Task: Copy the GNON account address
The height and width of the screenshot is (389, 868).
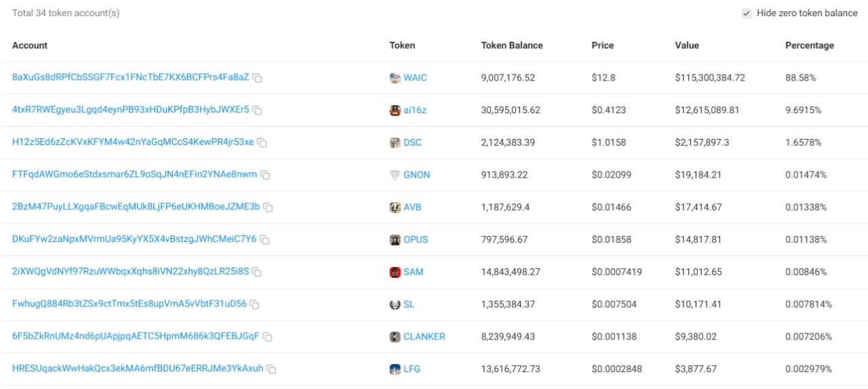Action: (x=266, y=175)
